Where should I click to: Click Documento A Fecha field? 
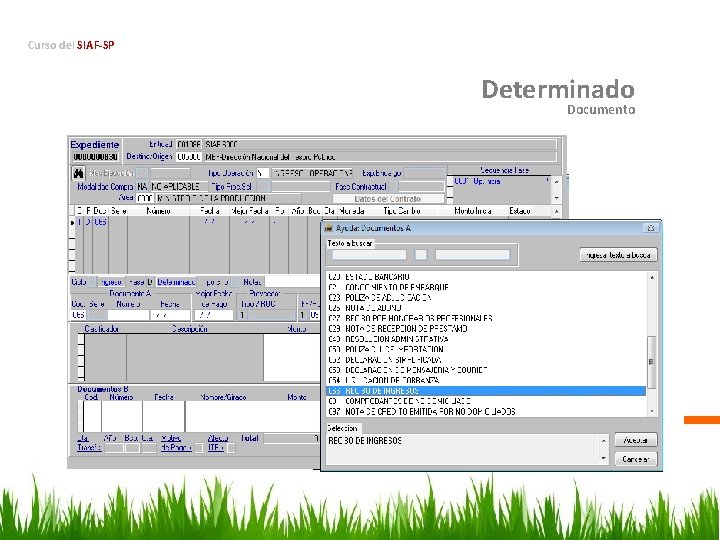(x=170, y=315)
